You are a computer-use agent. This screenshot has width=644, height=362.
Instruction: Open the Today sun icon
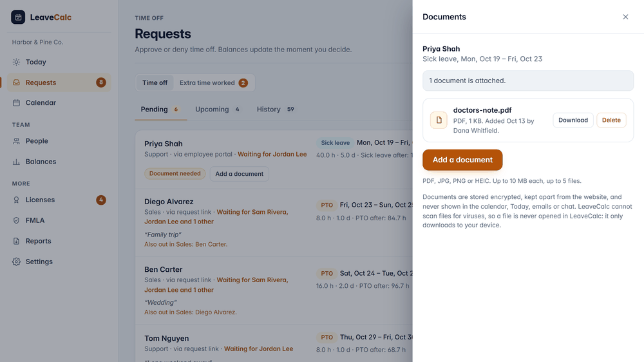(x=16, y=62)
